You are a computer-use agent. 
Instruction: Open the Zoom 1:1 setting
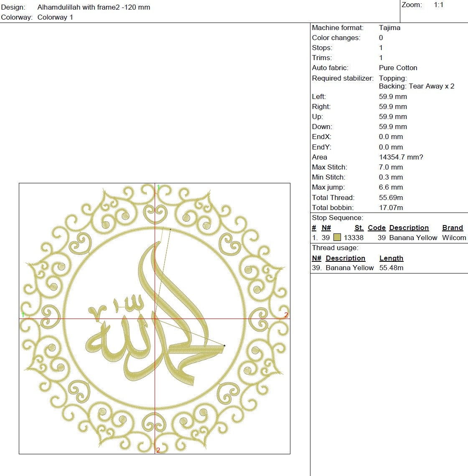(x=438, y=5)
